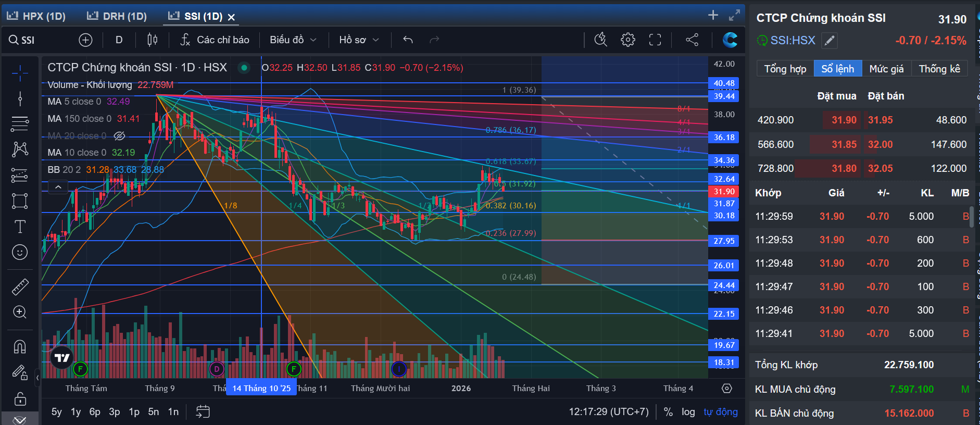Open the Tổng hợp tab
The height and width of the screenshot is (425, 980).
point(785,69)
